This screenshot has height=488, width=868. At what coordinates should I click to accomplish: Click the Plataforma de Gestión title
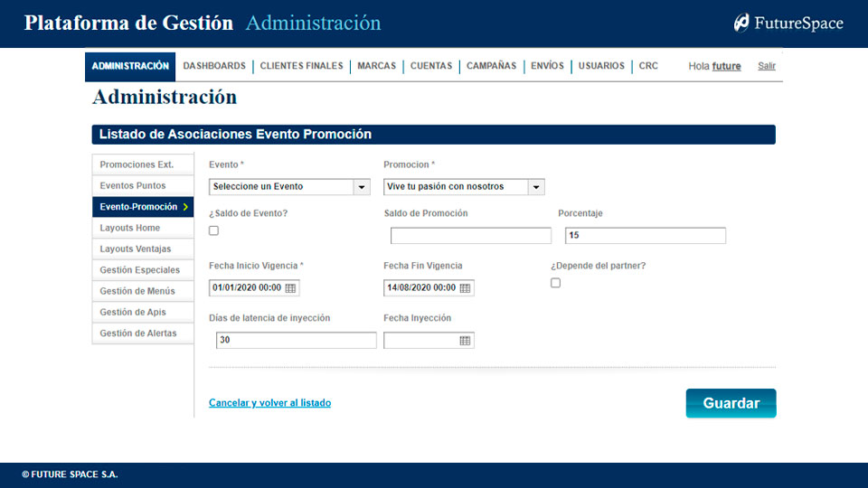coord(128,23)
